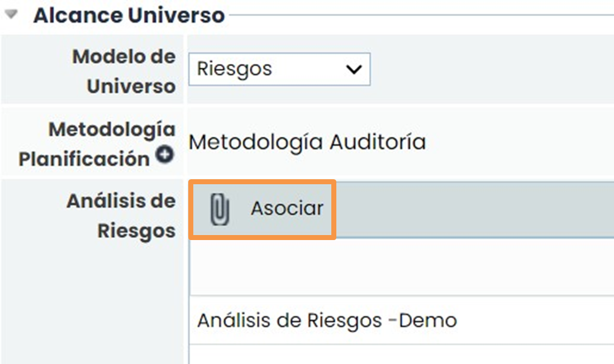
Task: Click the word Asociar next to the paperclip
Action: click(287, 209)
